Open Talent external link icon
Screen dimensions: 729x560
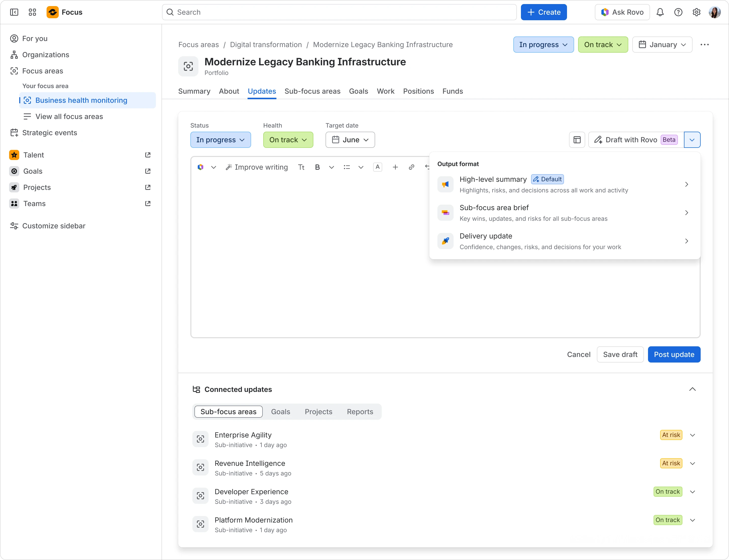click(x=148, y=155)
